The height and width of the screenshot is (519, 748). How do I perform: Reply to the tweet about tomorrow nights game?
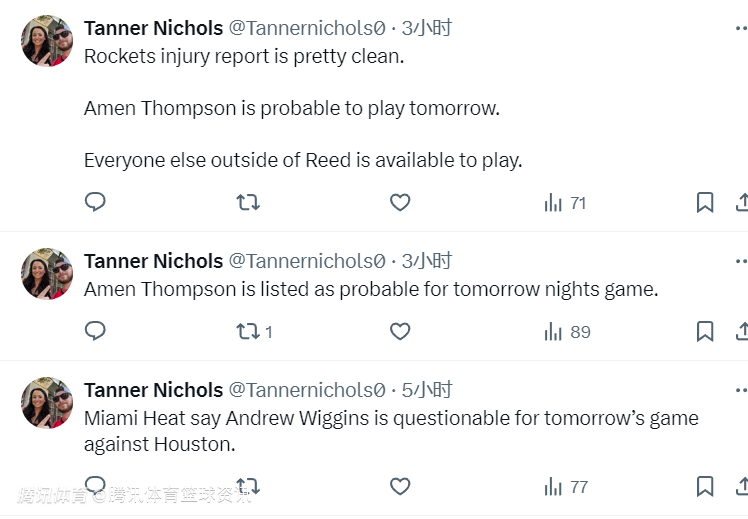[x=95, y=331]
